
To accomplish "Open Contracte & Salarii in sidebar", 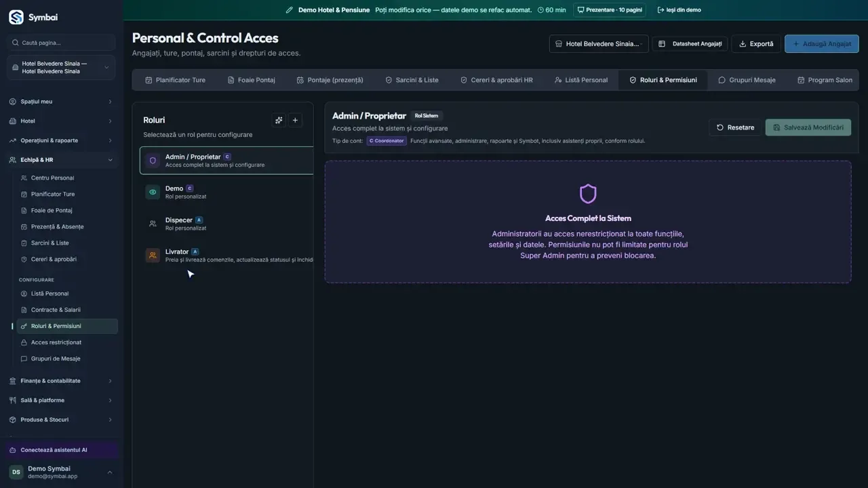I will tap(67, 310).
